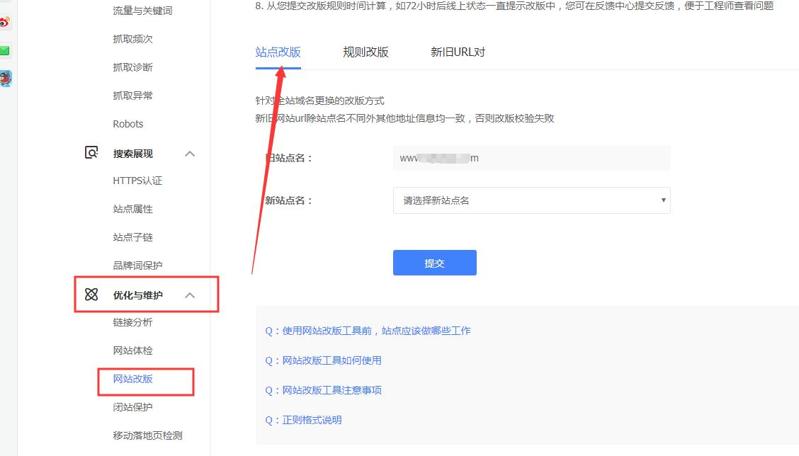Open 闭站保护 in sidebar
The height and width of the screenshot is (456, 799).
click(132, 407)
